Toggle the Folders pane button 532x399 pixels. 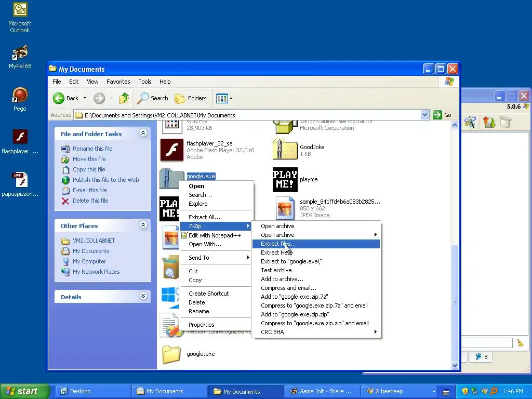(x=190, y=98)
